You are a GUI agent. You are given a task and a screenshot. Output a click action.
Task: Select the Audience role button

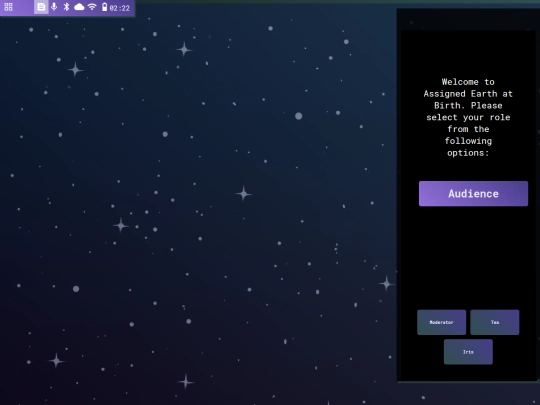(473, 194)
